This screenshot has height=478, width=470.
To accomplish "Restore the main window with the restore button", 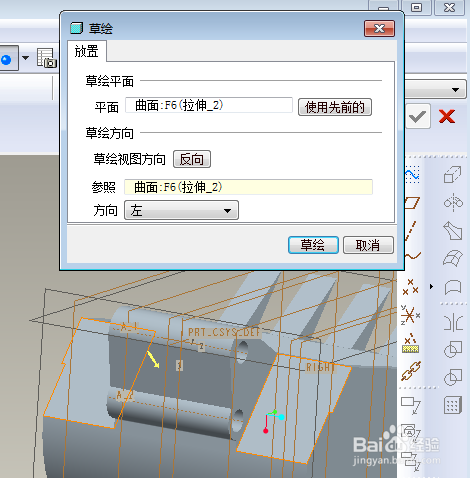I will coord(416,7).
